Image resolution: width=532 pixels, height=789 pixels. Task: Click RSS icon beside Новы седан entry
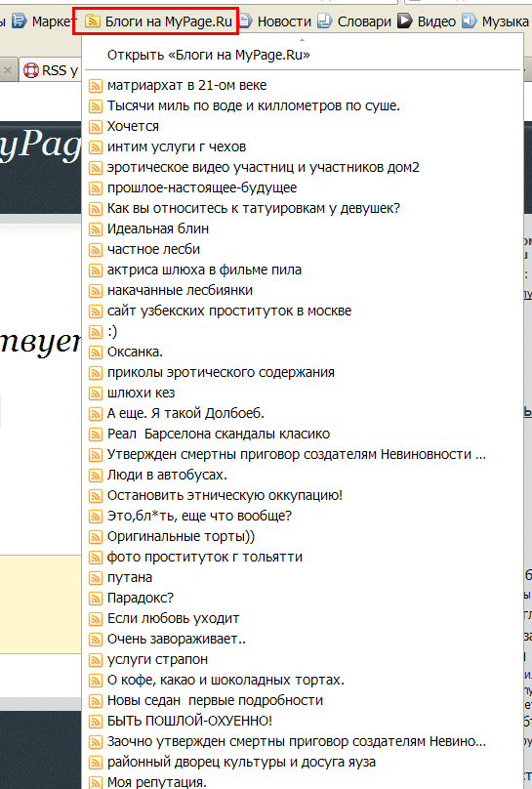(96, 701)
